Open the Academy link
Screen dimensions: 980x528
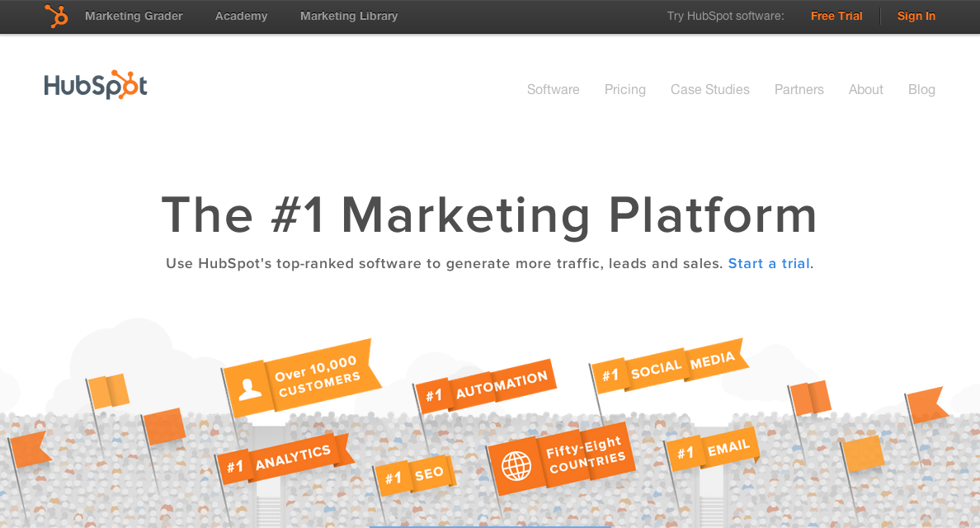(241, 16)
